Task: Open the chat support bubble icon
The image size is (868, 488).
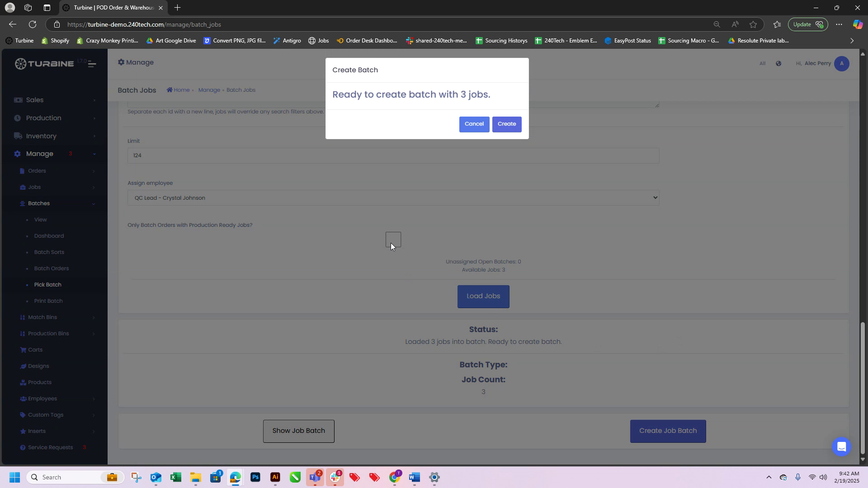Action: tap(841, 447)
